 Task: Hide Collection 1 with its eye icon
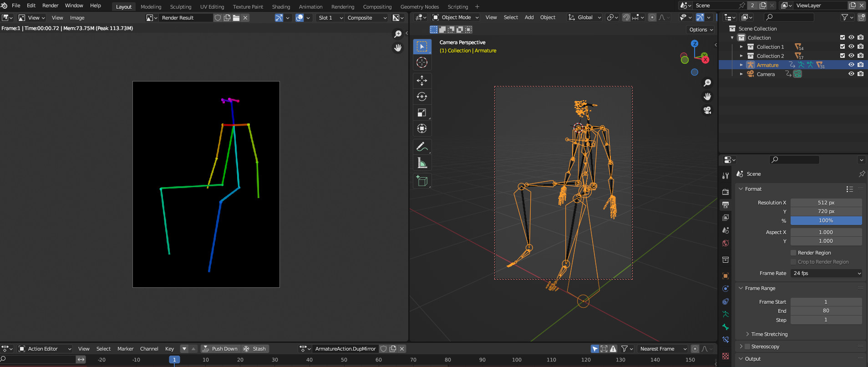click(x=851, y=46)
